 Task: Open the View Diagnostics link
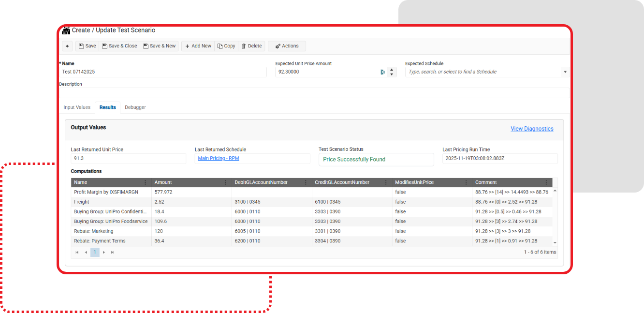[x=532, y=129]
